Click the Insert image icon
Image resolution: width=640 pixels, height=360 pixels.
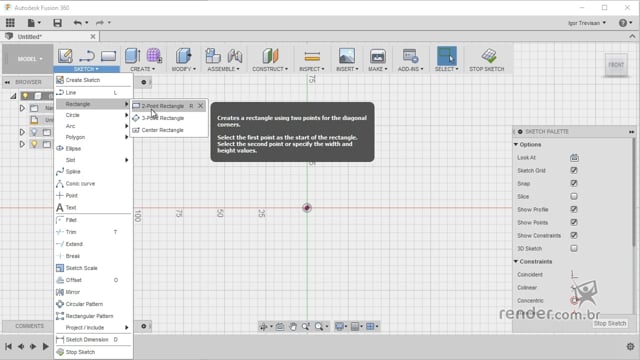[x=347, y=56]
